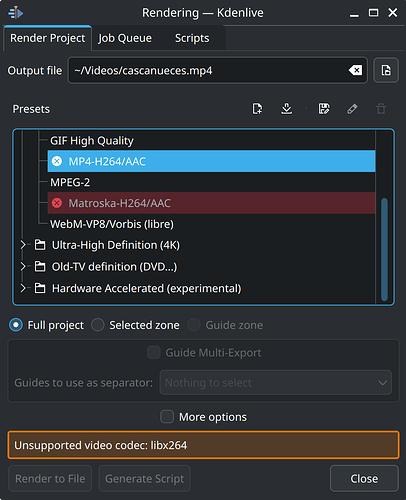Enable the More options checkbox
Image resolution: width=406 pixels, height=500 pixels.
[x=167, y=417]
